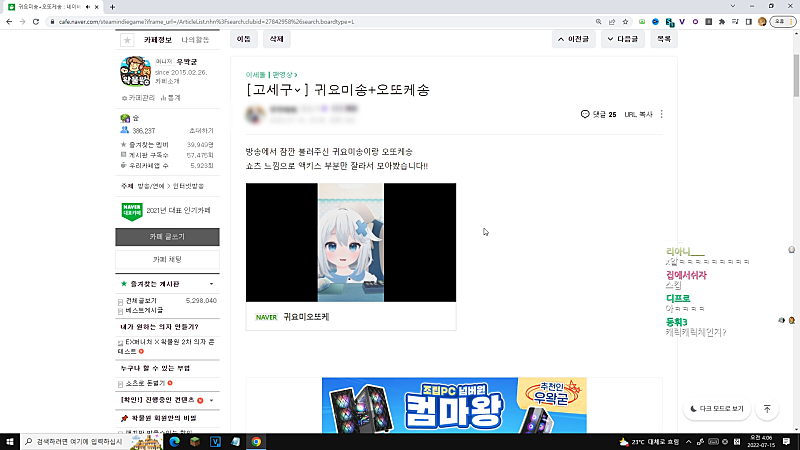Viewport: 800px width, 450px height.
Task: Click the cafe favorite star icon
Action: (127, 40)
